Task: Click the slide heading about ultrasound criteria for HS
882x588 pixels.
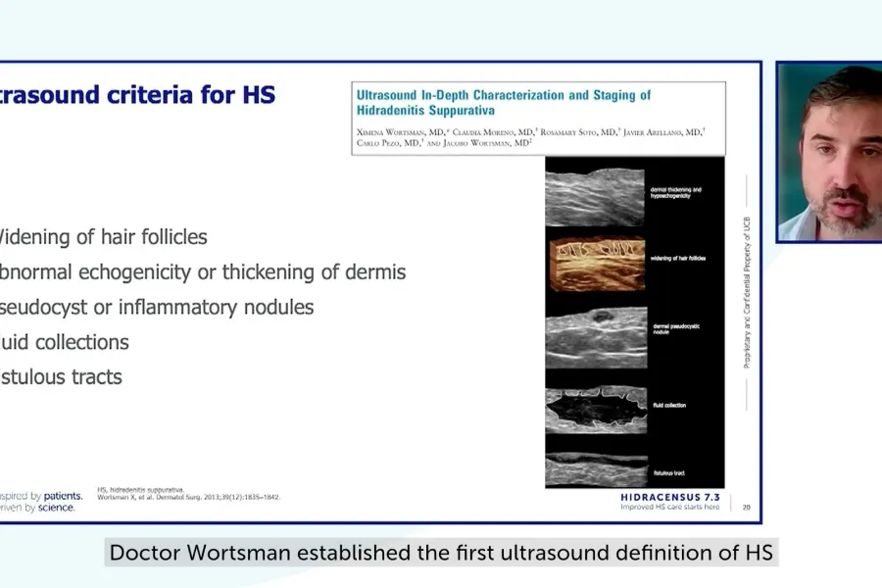Action: (138, 94)
